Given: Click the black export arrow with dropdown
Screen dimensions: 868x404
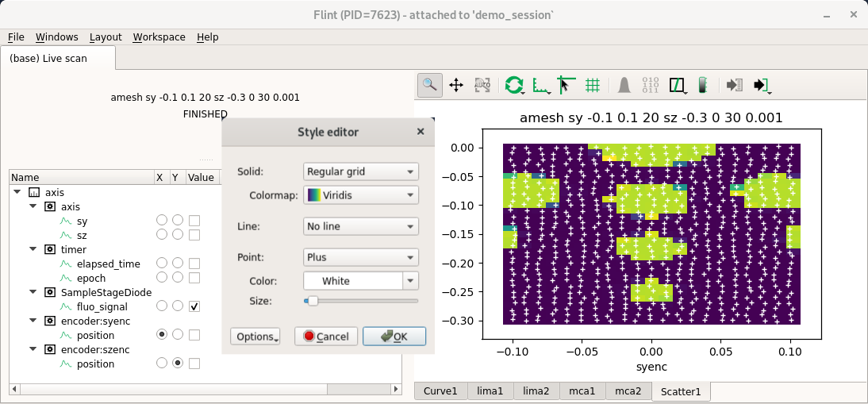Looking at the screenshot, I should point(762,85).
